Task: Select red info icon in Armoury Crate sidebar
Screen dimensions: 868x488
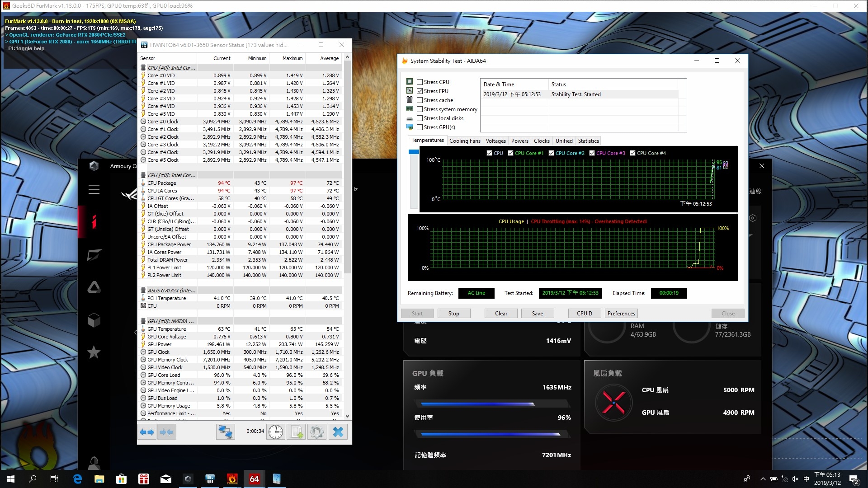Action: [x=94, y=222]
